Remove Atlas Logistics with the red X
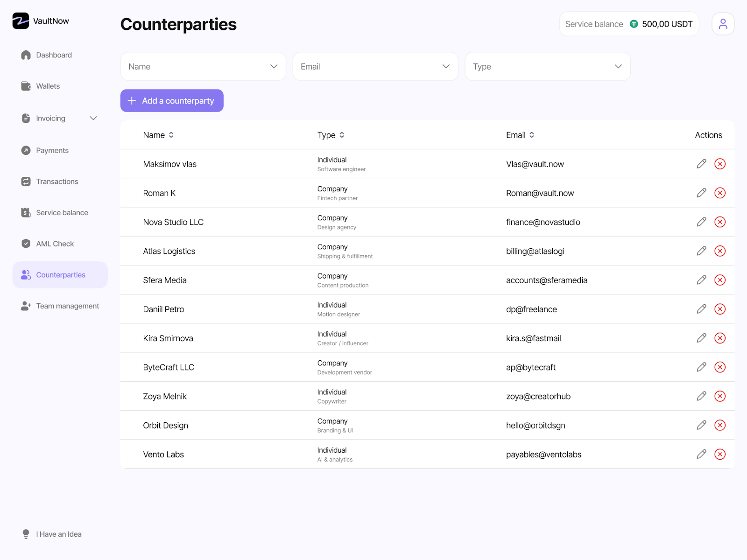This screenshot has width=747, height=560. [x=720, y=251]
